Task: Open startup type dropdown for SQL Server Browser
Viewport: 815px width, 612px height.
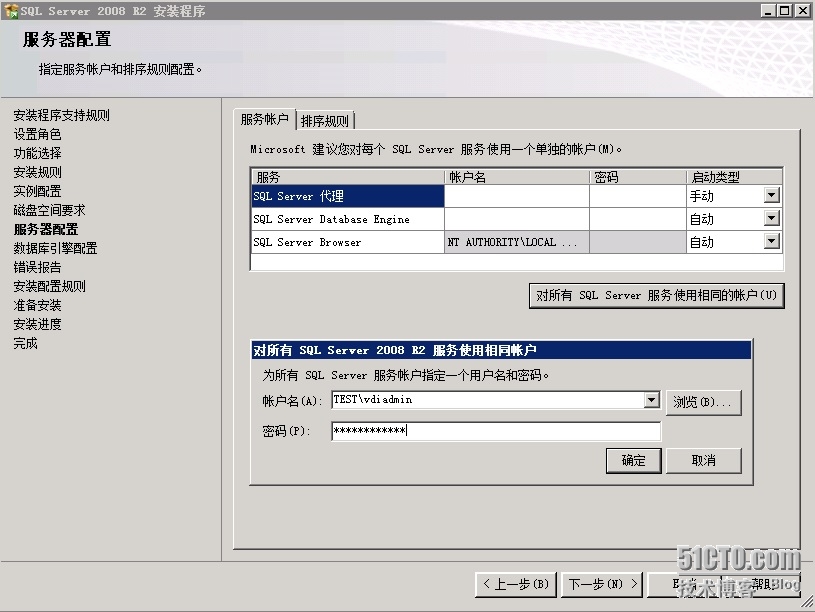Action: 772,241
